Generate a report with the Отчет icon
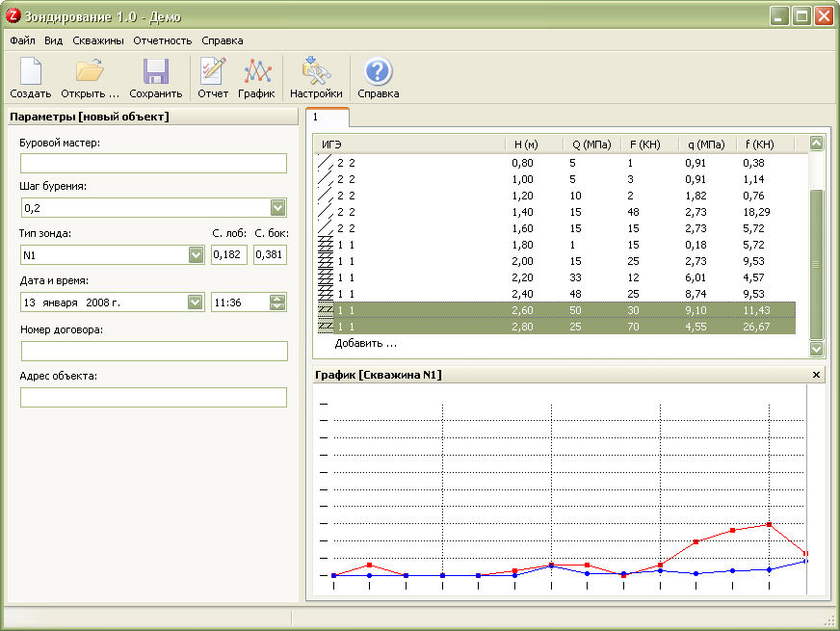This screenshot has height=631, width=840. tap(213, 78)
